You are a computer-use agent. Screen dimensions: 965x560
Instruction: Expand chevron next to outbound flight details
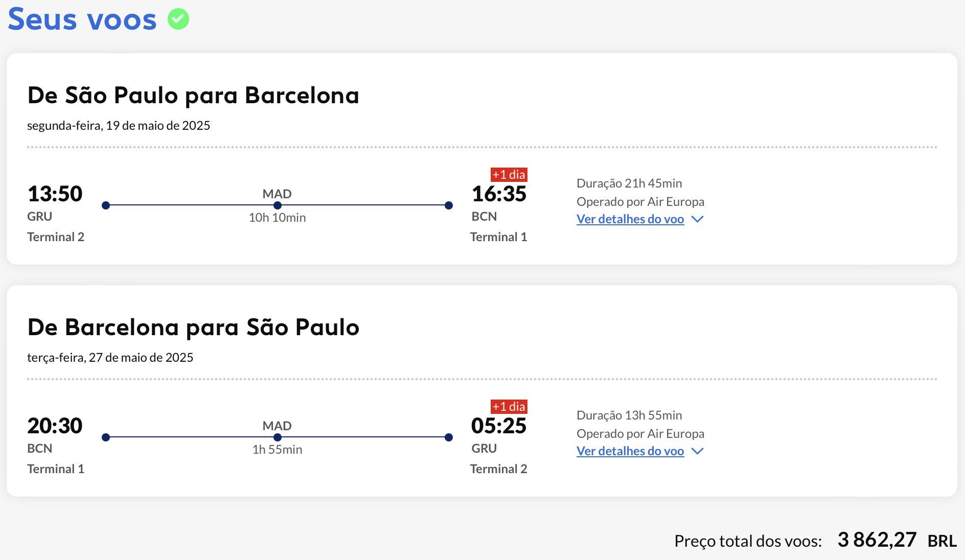[697, 219]
